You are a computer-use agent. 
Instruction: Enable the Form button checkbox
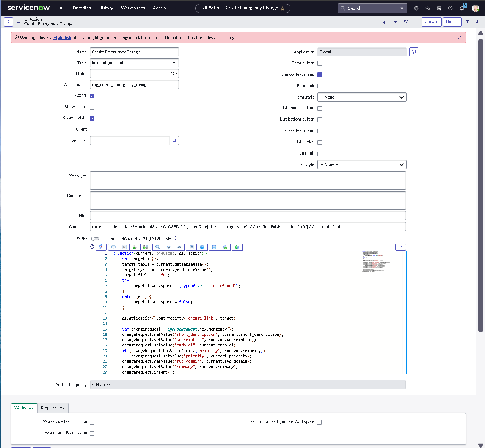[x=319, y=63]
